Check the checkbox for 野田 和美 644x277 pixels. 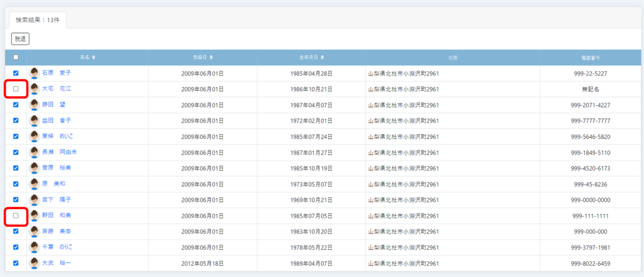point(16,215)
